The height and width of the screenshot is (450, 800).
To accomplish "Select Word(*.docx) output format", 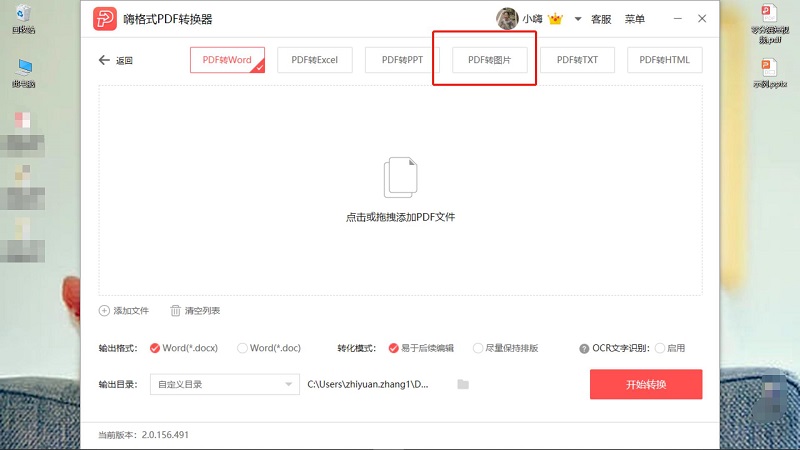I will click(x=184, y=348).
